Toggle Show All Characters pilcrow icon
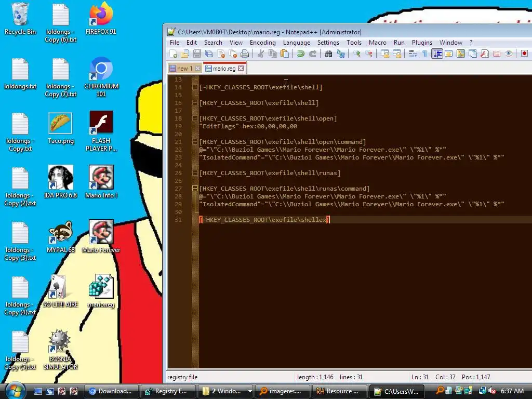Screen dimensions: 532x399 (424, 54)
